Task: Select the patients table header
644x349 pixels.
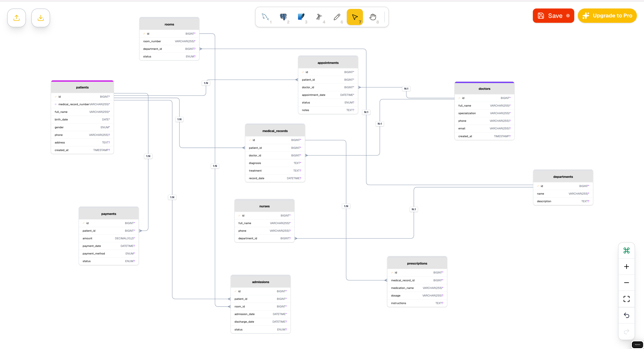Action: [82, 87]
